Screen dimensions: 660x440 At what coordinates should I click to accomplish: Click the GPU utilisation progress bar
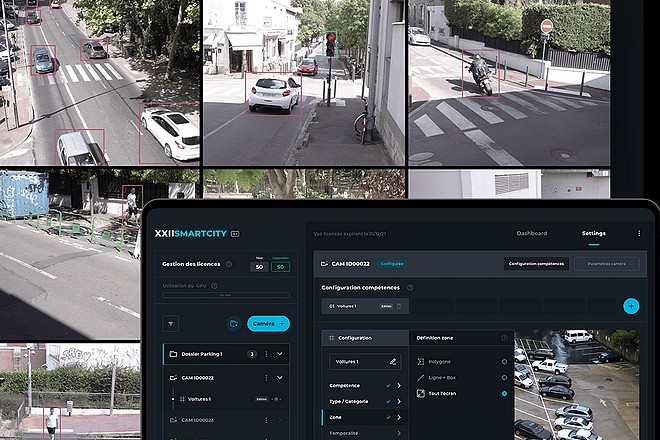(225, 295)
